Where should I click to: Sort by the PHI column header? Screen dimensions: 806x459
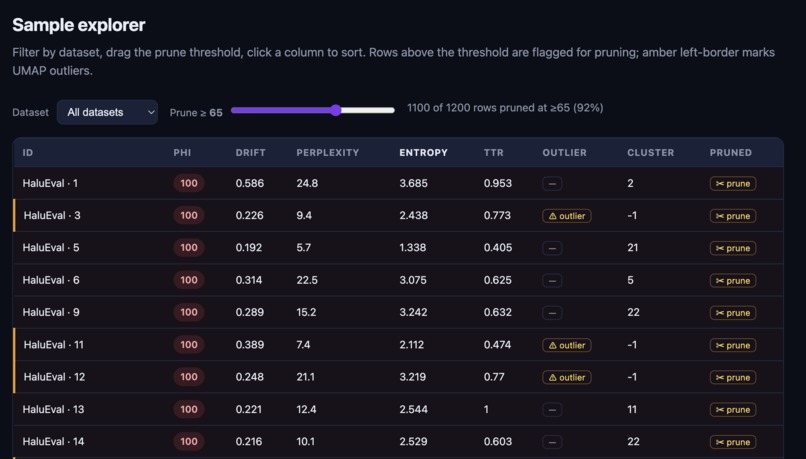click(x=182, y=153)
